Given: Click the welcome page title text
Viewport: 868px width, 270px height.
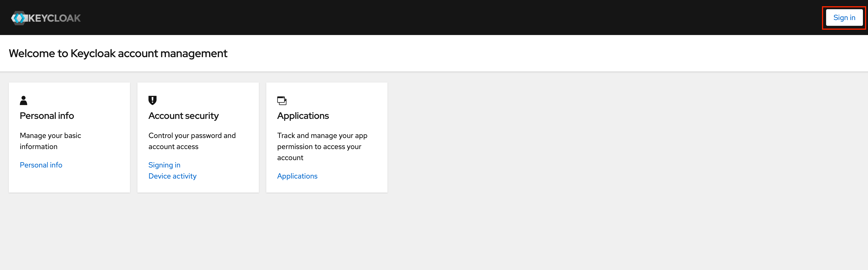Looking at the screenshot, I should [118, 53].
